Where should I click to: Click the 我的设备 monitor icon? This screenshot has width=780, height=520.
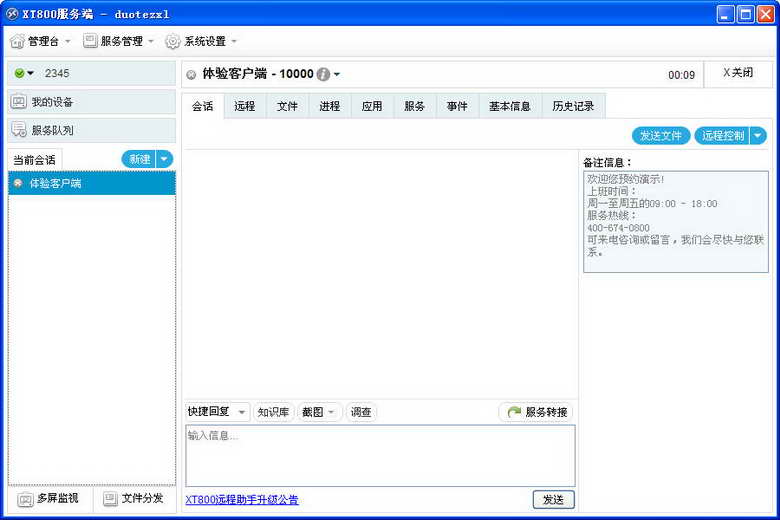(19, 102)
